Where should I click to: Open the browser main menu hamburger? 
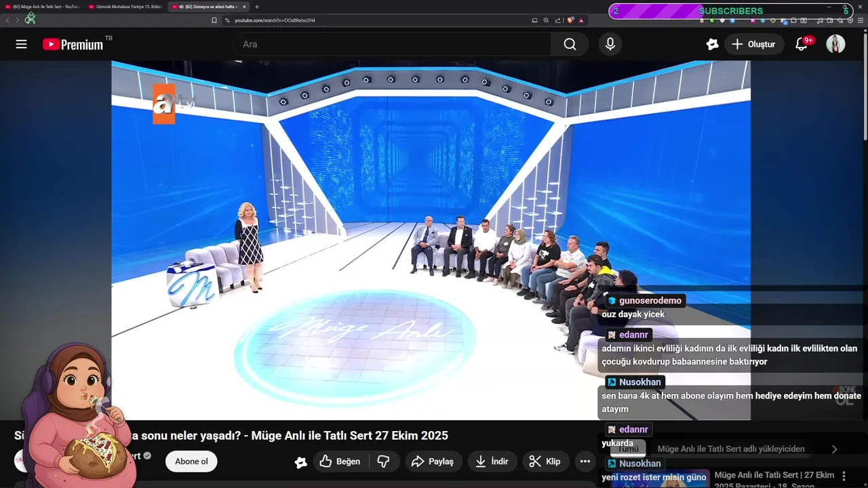pyautogui.click(x=861, y=20)
